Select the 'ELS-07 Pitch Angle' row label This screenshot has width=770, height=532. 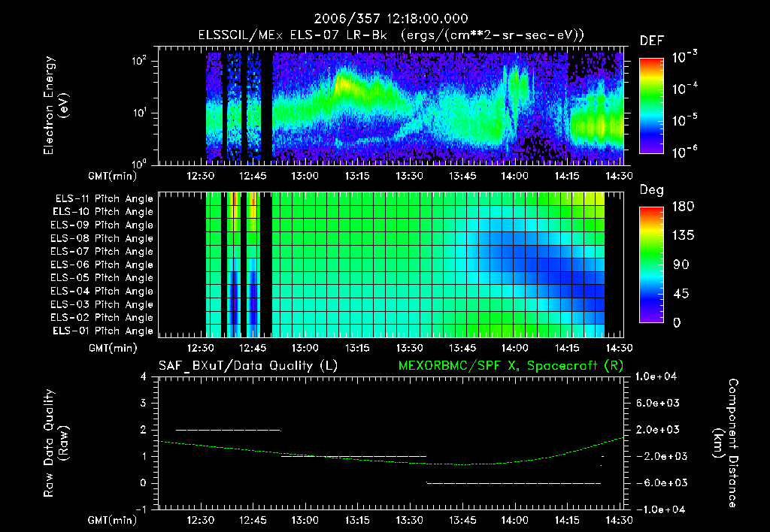tap(102, 252)
